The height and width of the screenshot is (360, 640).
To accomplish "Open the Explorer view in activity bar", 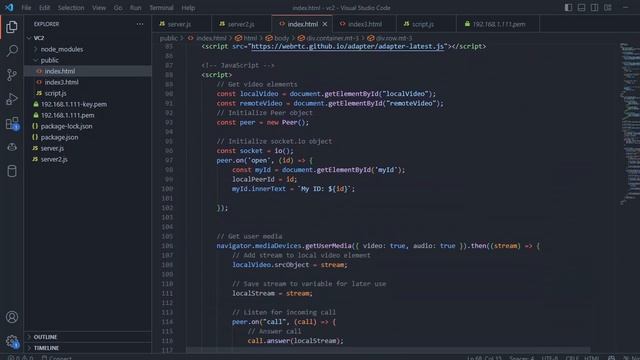I will 12,27.
